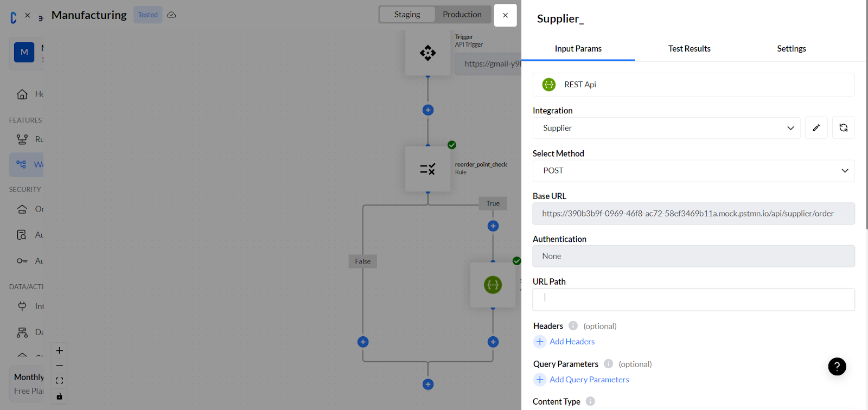Open the help question mark button

[837, 366]
